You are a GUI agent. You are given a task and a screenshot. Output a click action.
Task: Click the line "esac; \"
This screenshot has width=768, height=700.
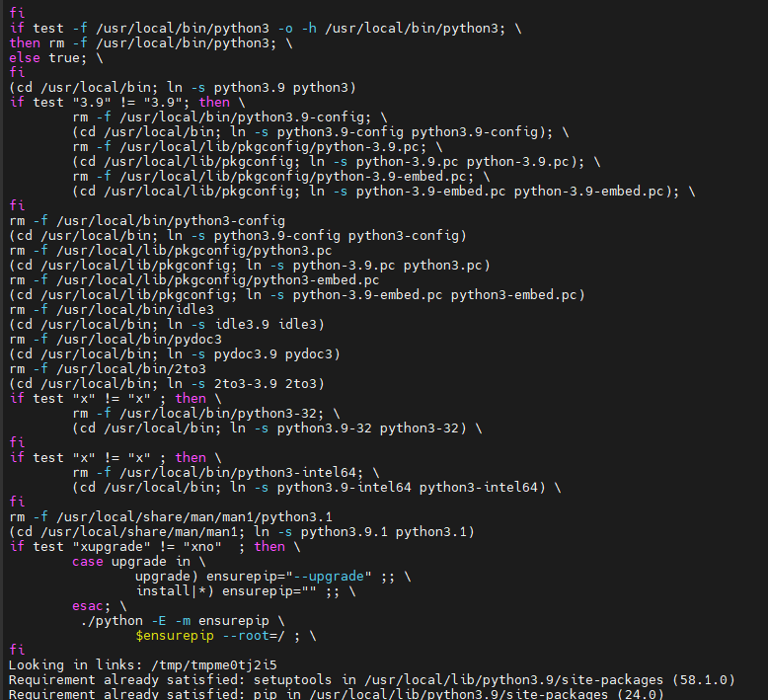tap(100, 606)
